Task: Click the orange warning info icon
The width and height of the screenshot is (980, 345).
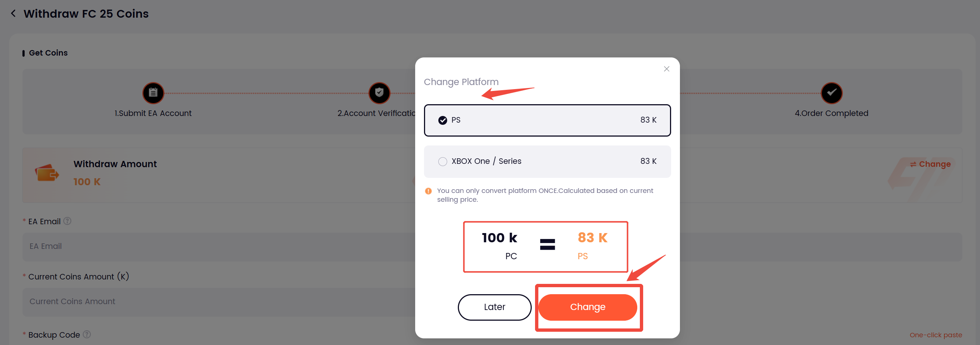Action: (428, 191)
